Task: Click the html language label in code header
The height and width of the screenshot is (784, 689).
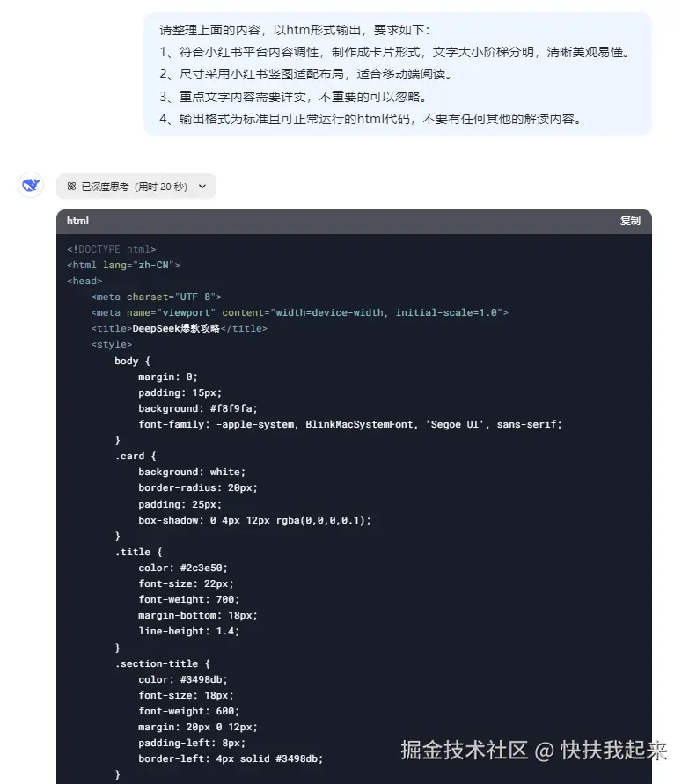Action: click(x=77, y=221)
